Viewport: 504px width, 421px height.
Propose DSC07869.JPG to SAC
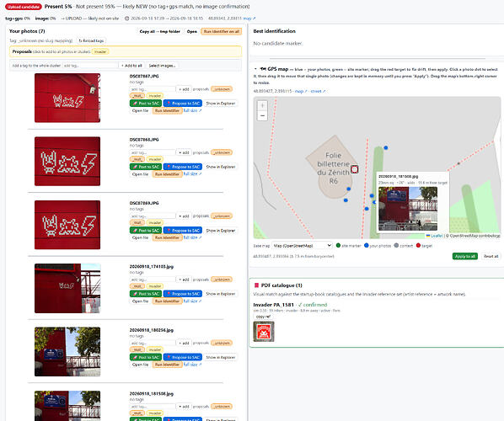click(x=183, y=230)
